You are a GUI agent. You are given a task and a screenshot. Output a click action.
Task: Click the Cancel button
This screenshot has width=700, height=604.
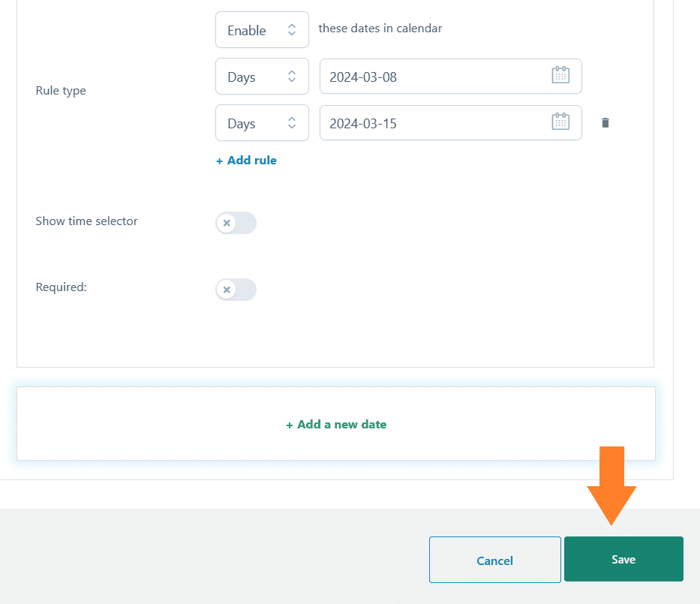pos(495,560)
